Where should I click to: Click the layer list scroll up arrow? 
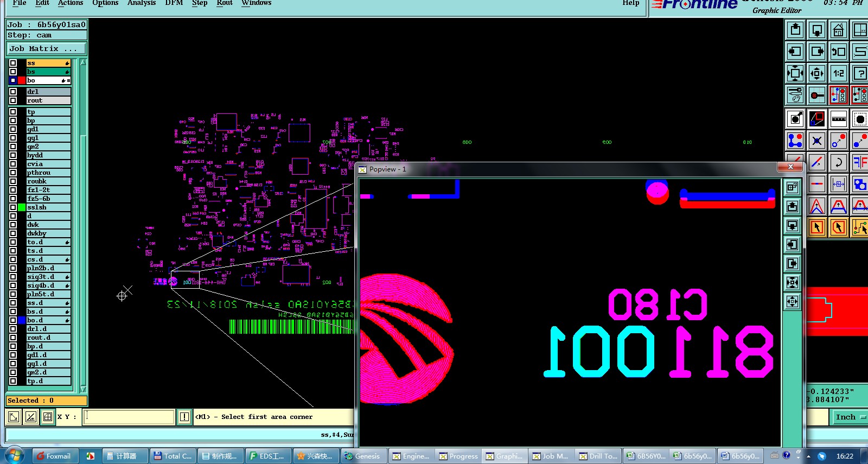tap(83, 62)
